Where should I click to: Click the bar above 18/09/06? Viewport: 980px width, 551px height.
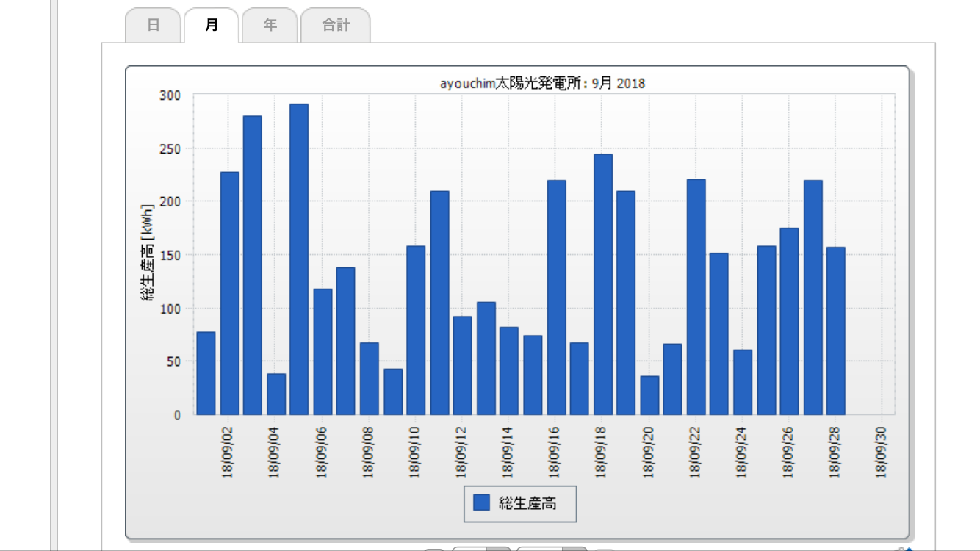coord(323,352)
